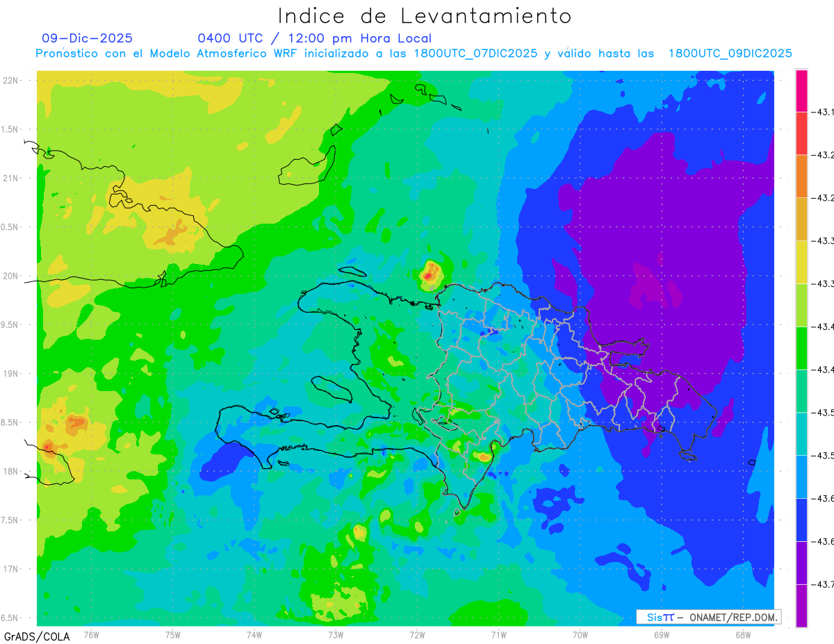Click the '21N' latitude label
Screen dimensions: 834x644
click(12, 179)
